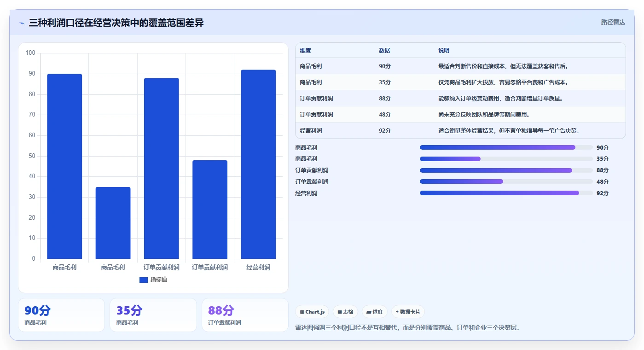644x350 pixels.
Task: Click the 35分 cell in the table
Action: pyautogui.click(x=385, y=82)
